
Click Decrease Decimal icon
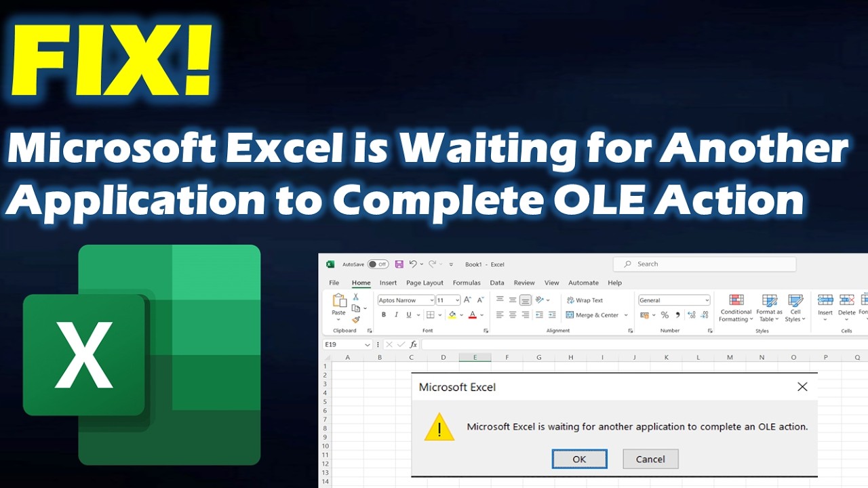[x=705, y=315]
